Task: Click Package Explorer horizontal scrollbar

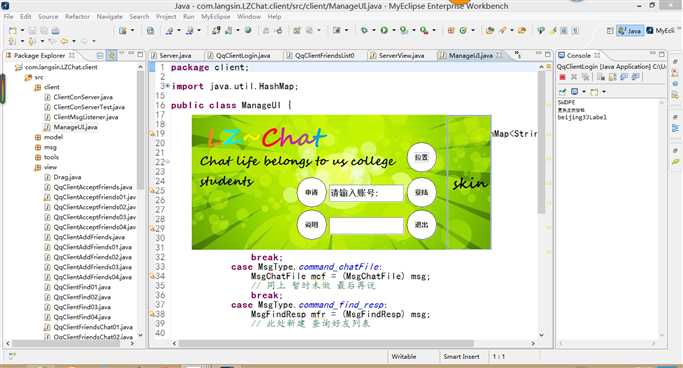Action: tap(71, 344)
